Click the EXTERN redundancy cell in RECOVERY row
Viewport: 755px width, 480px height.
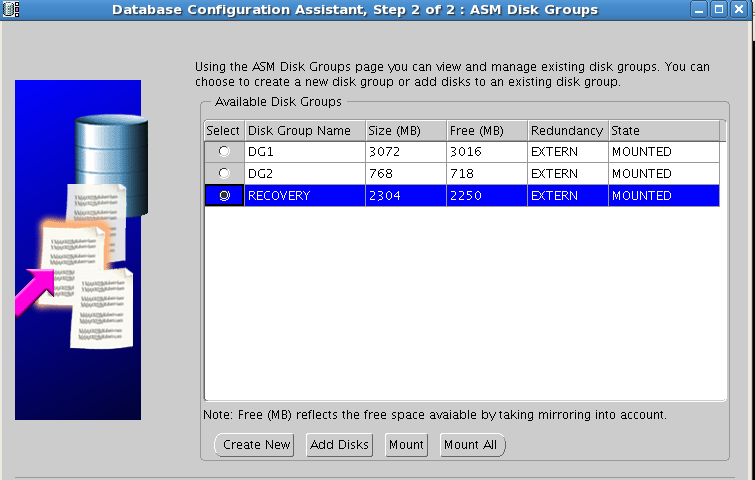[x=568, y=195]
